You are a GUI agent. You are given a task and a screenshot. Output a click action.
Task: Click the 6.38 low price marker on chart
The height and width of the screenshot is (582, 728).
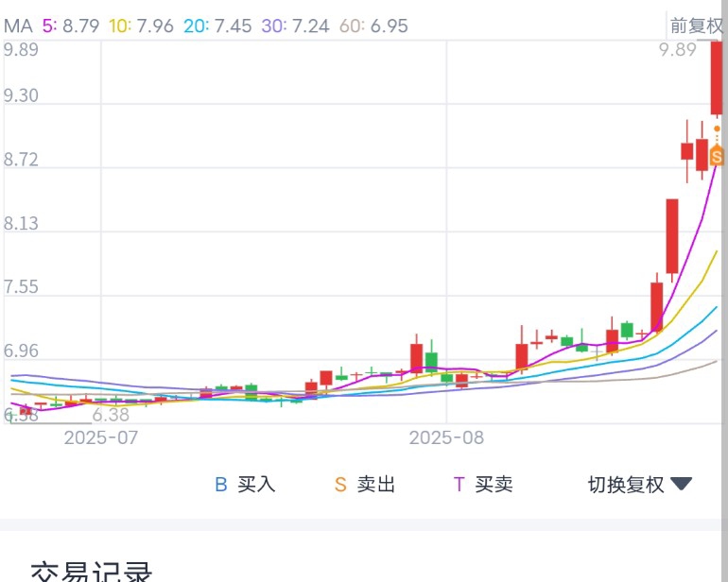pos(111,415)
